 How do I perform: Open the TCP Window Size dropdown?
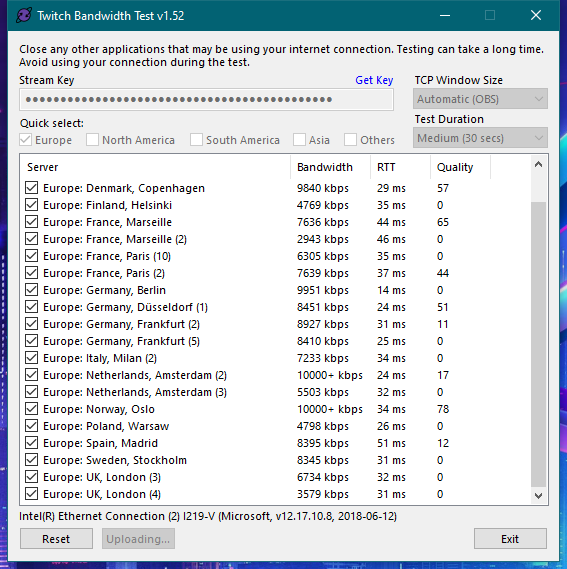click(480, 99)
